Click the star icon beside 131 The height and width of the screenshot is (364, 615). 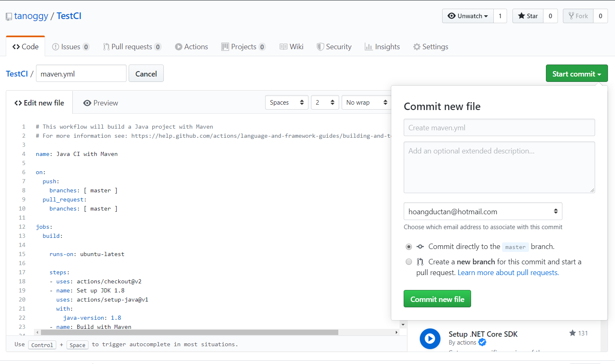pos(573,333)
